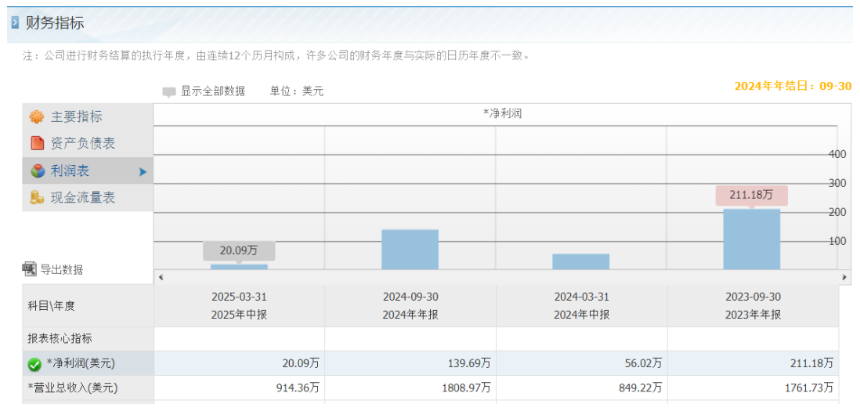Screen dimensions: 860x410
Task: Click the green checkmark beside 净利润
Action: point(34,364)
